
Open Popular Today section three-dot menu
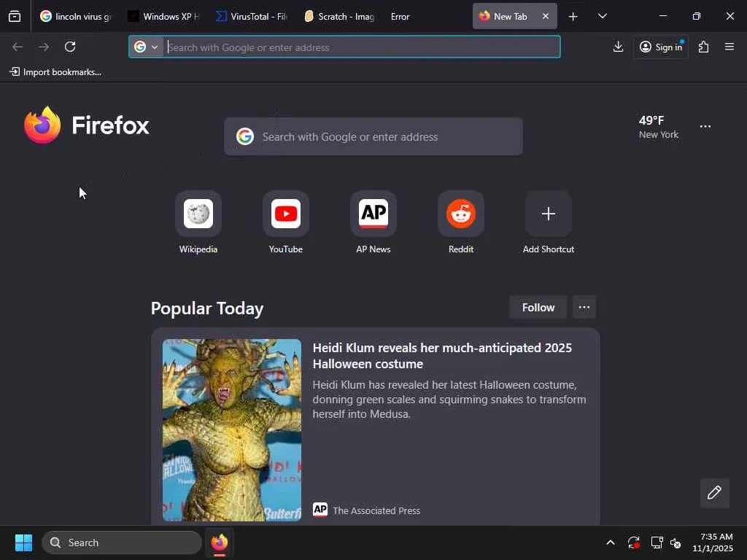(x=584, y=307)
